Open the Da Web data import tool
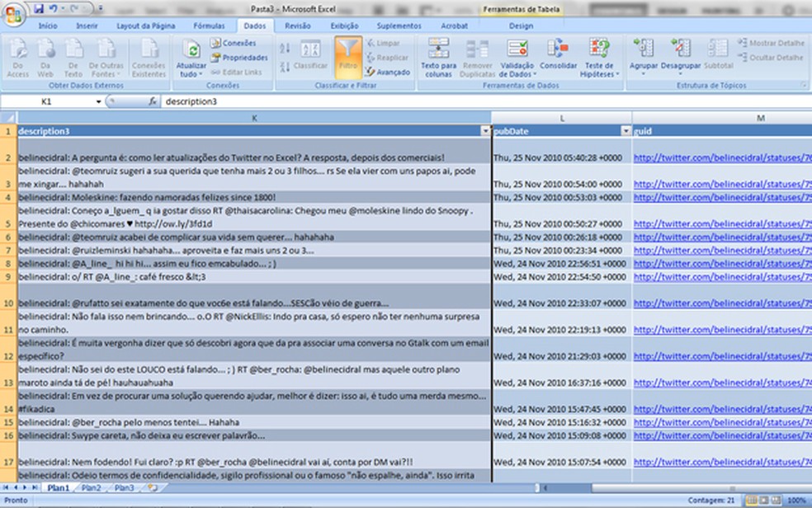This screenshot has height=508, width=812. coord(46,58)
